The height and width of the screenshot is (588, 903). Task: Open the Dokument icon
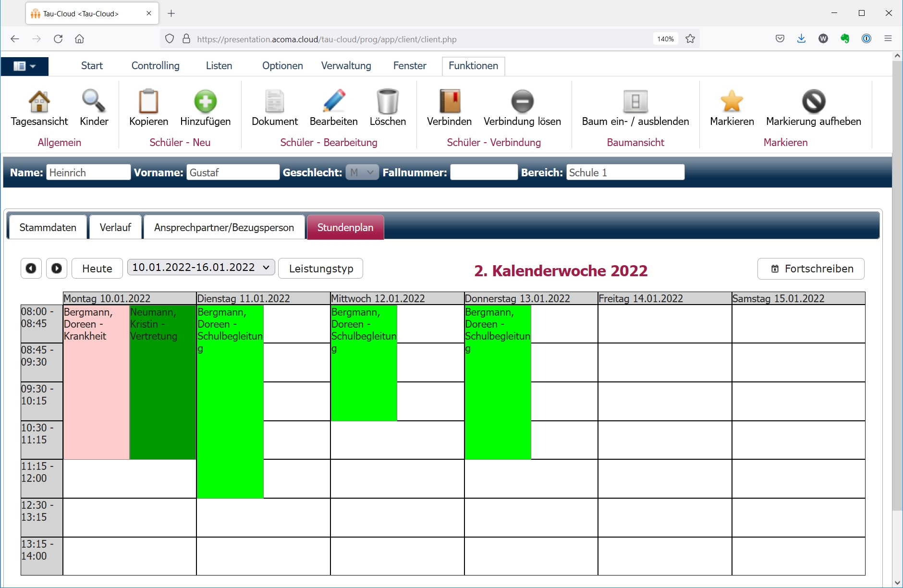[x=275, y=101]
